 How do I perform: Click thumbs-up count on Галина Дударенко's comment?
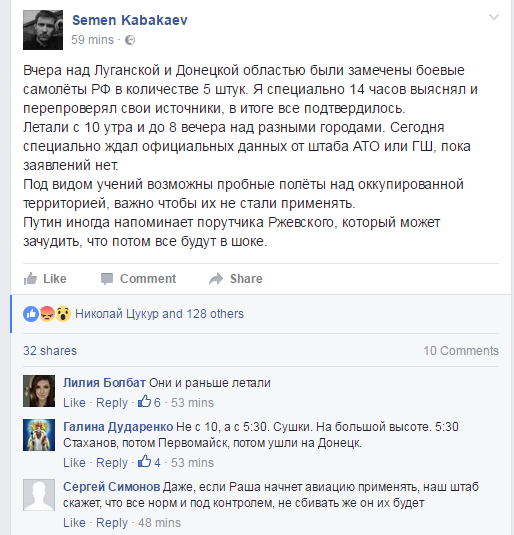coord(149,462)
